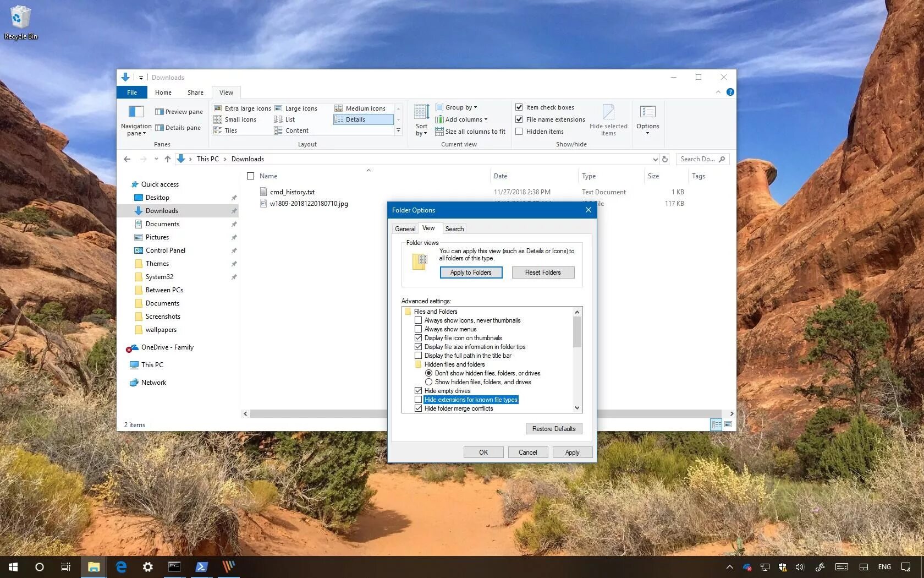Click the Refresh icon beside address bar
Image resolution: width=924 pixels, height=578 pixels.
pos(665,159)
